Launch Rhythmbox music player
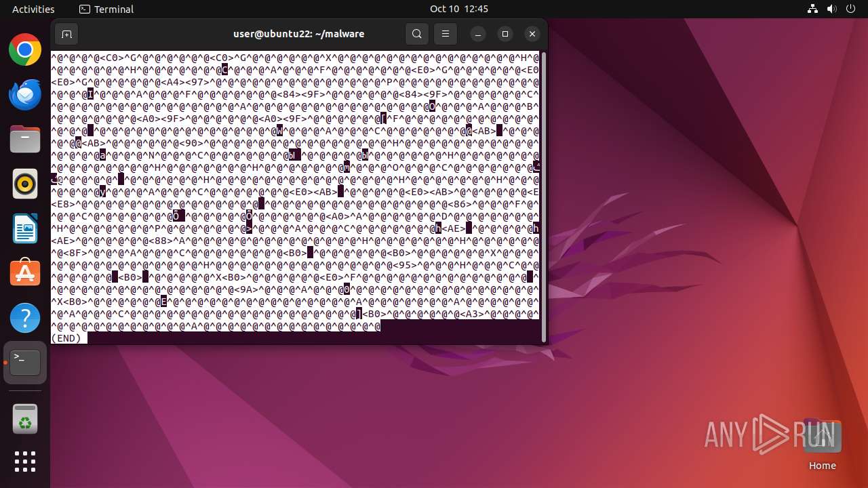The image size is (868, 488). (25, 184)
